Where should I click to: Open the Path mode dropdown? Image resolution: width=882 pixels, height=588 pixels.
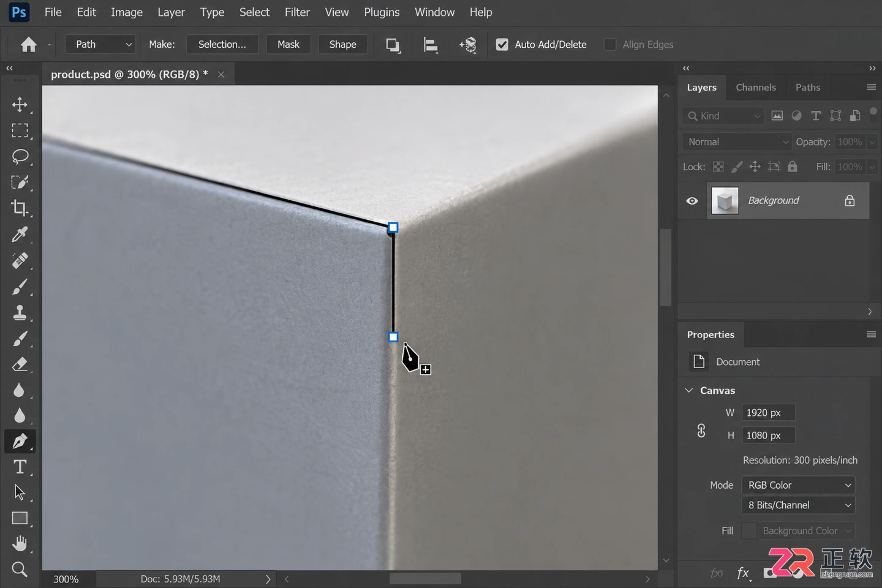pyautogui.click(x=100, y=45)
